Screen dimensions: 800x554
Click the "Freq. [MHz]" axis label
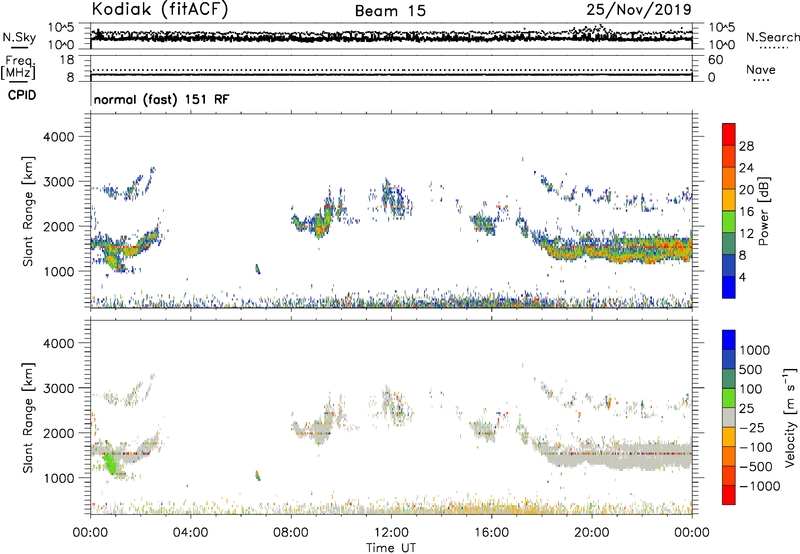19,68
